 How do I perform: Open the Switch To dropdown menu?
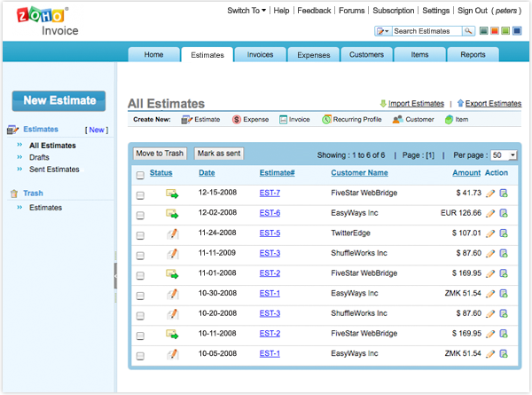[246, 11]
